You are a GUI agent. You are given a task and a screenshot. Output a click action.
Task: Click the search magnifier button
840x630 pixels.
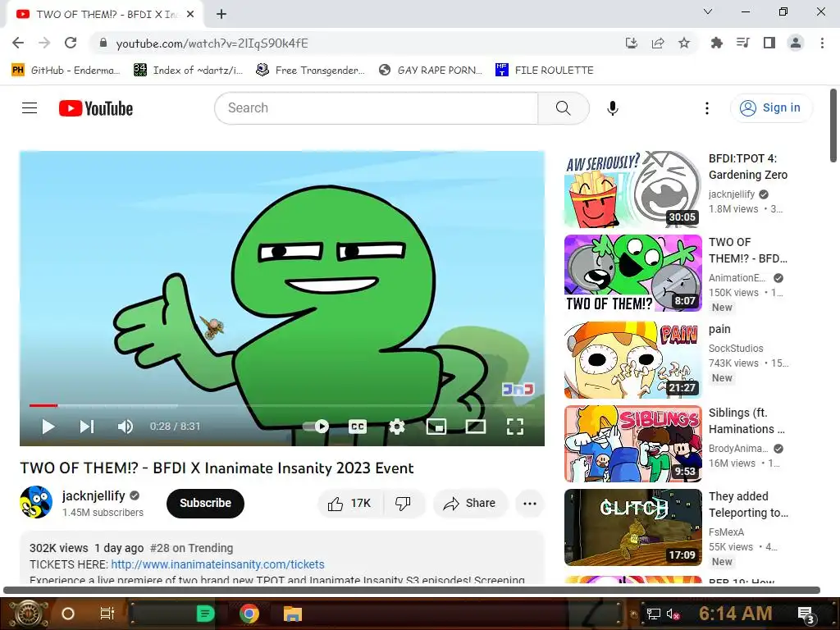click(x=563, y=108)
